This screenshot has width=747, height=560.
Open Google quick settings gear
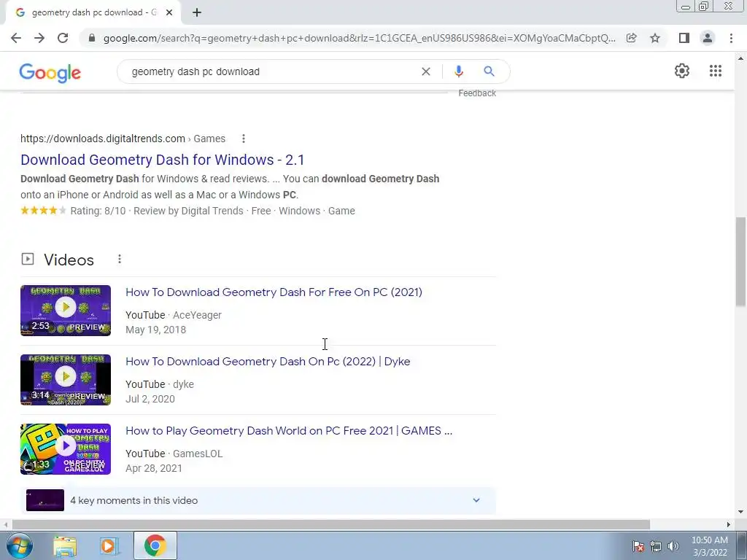coord(682,71)
